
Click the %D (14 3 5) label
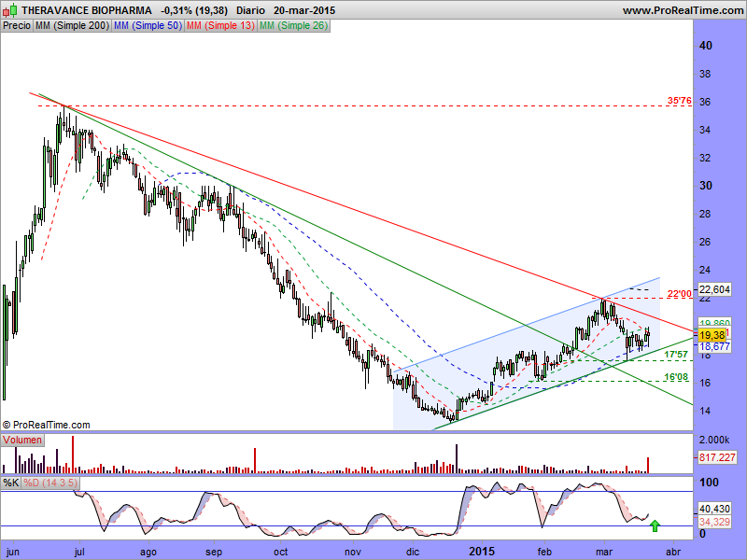tap(50, 483)
